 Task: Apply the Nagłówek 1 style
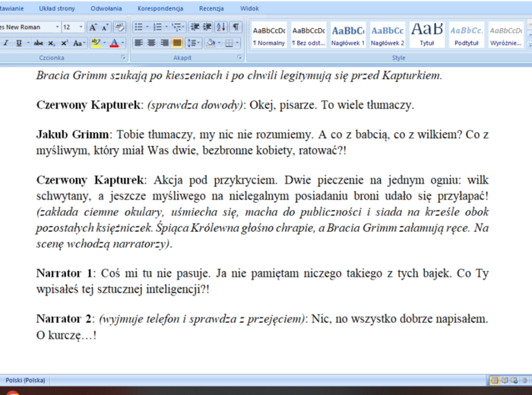click(x=348, y=35)
